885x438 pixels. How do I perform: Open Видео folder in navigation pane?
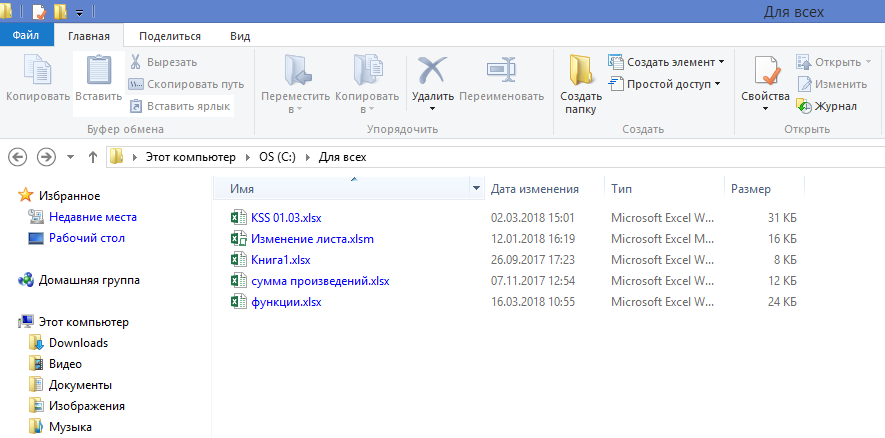pyautogui.click(x=65, y=364)
